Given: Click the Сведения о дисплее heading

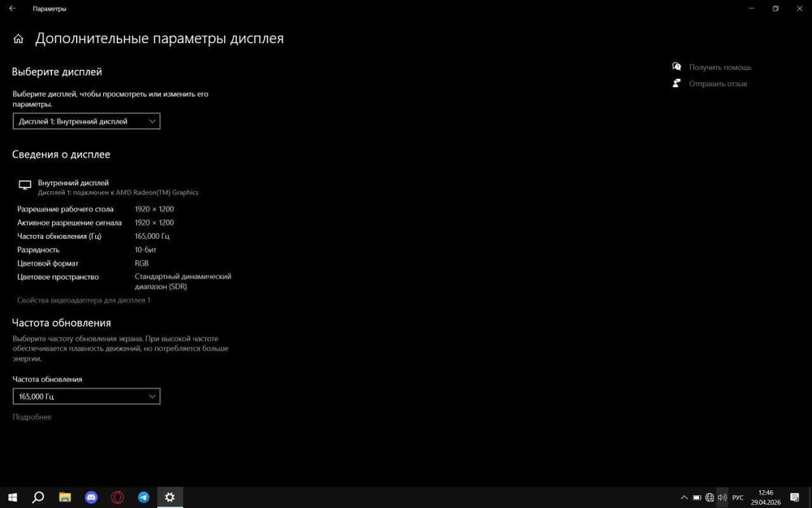Looking at the screenshot, I should click(x=61, y=154).
